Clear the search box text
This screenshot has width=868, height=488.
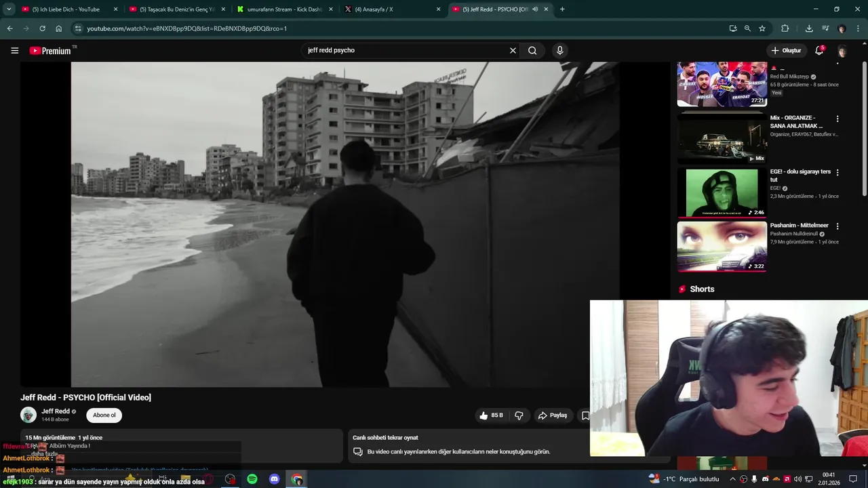[513, 50]
